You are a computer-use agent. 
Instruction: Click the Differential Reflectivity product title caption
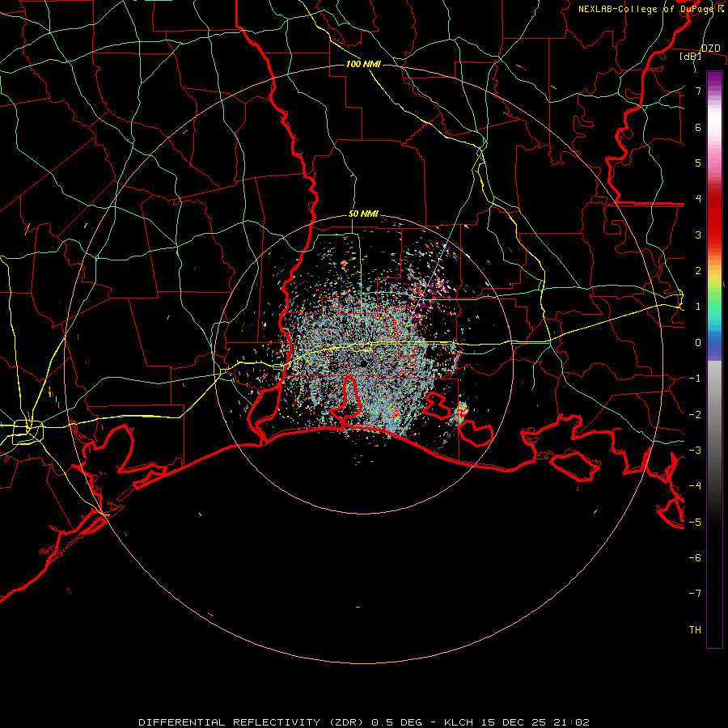[364, 722]
